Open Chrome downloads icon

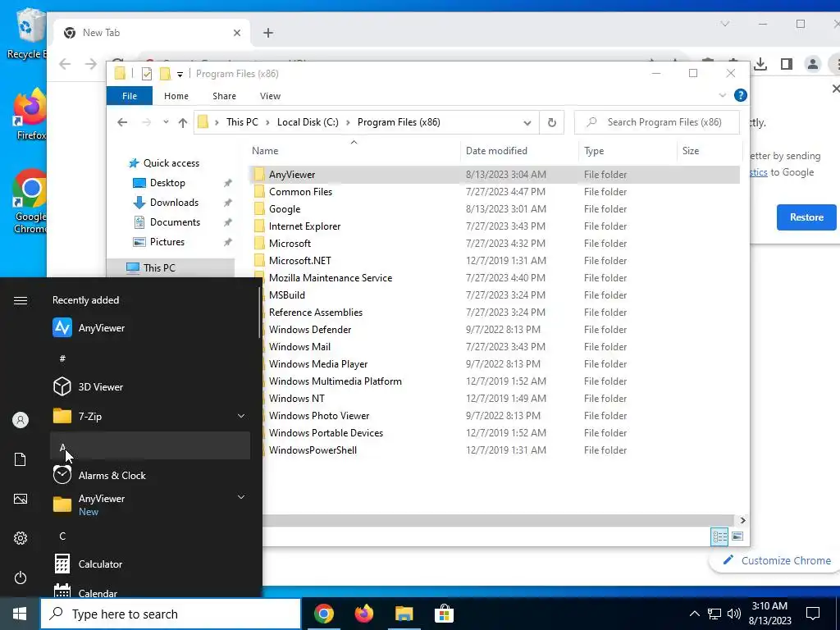(760, 64)
